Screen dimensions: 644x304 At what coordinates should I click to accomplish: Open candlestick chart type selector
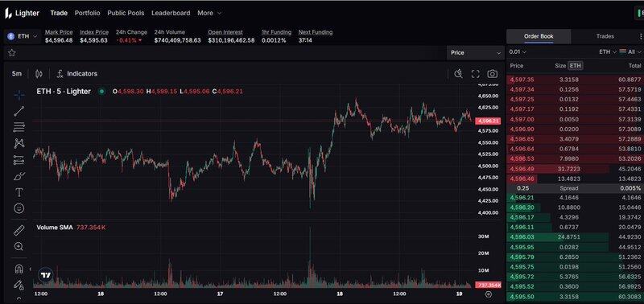[x=39, y=74]
